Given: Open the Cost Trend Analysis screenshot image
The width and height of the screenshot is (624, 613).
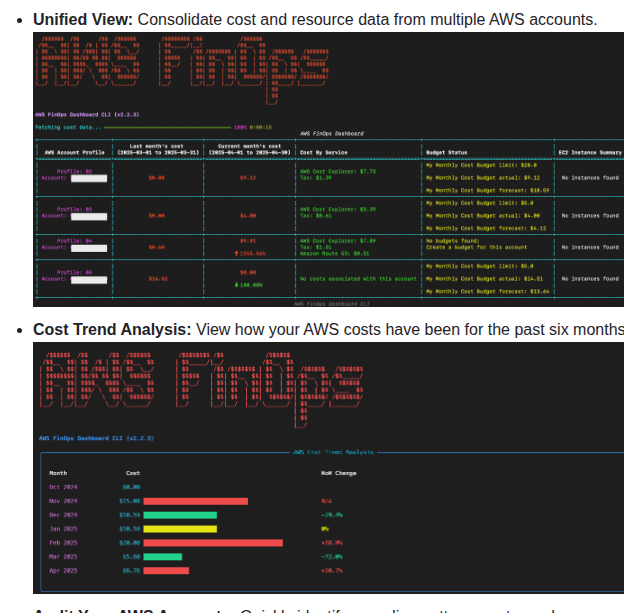Looking at the screenshot, I should point(328,468).
